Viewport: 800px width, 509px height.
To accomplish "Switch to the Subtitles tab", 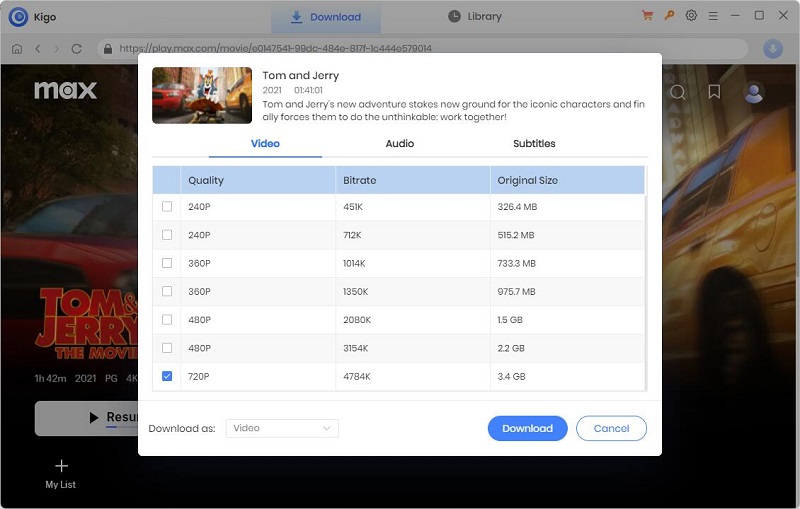I will 534,144.
